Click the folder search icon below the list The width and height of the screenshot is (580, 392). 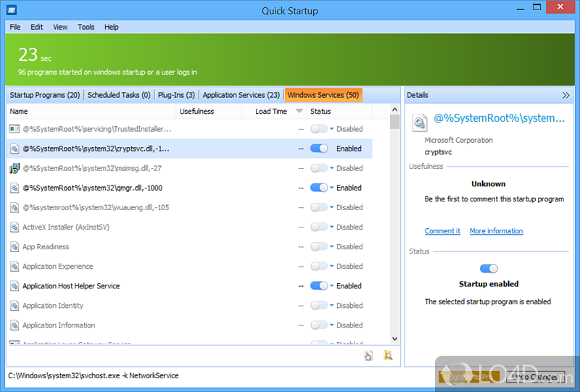tap(388, 355)
